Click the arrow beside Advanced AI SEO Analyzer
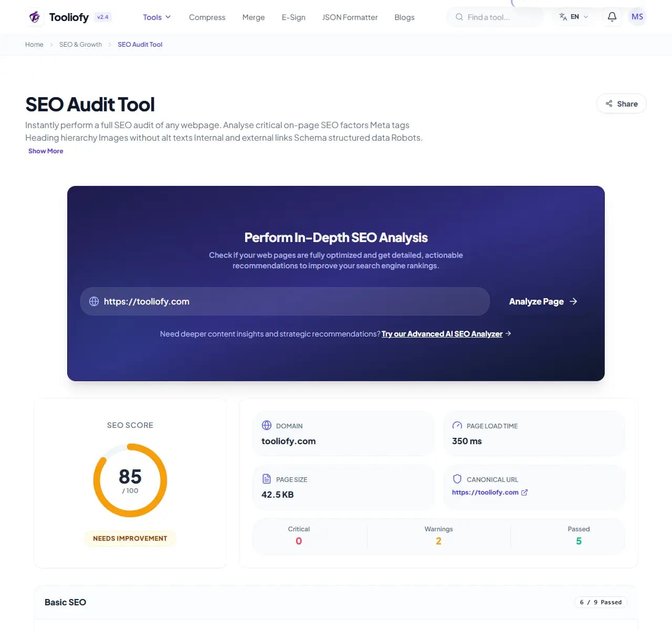Screen dimensions: 672x630 pos(508,333)
